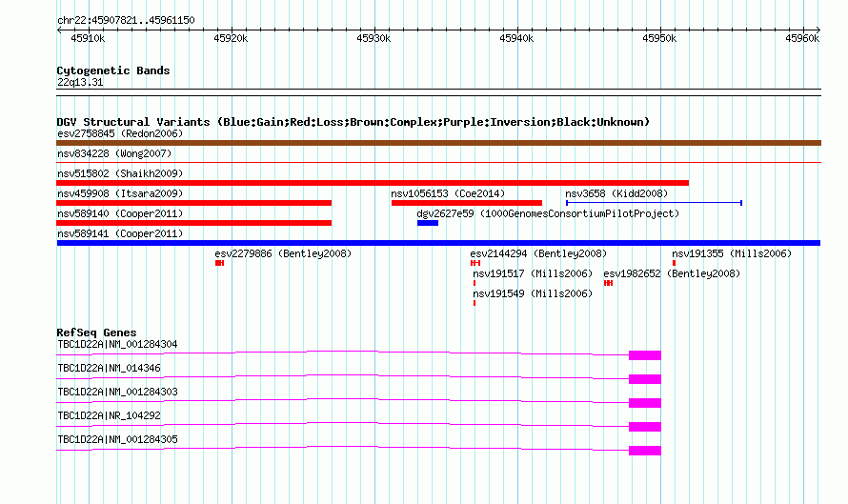This screenshot has height=504, width=848.
Task: Click the esv2144294 (Bentley2008) label
Action: click(538, 253)
